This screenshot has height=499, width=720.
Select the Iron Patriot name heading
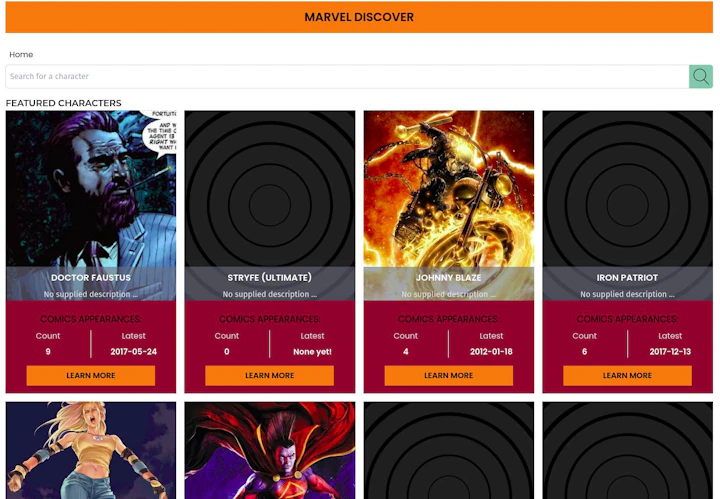tap(627, 278)
